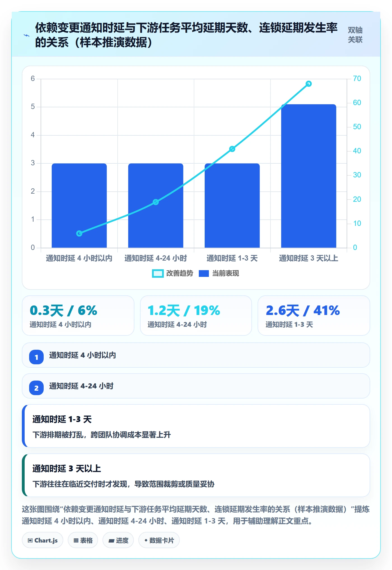Select the 进度 tag
392x570 pixels.
[118, 540]
